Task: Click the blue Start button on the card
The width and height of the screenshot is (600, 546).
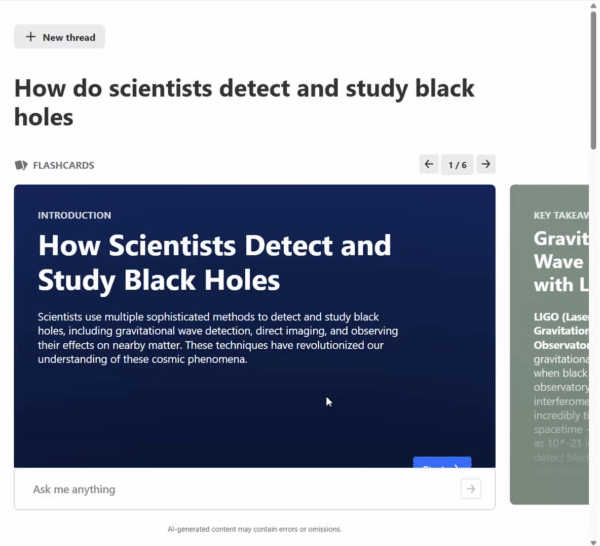Action: point(442,462)
